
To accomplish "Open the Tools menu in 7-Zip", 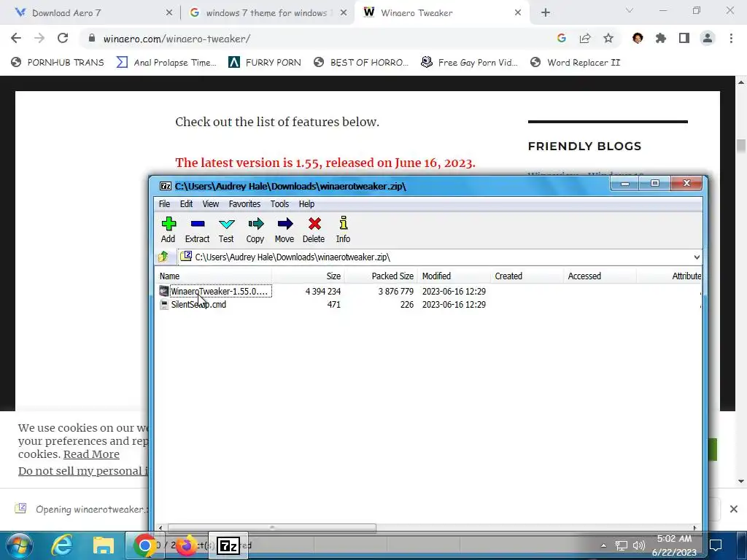I will (279, 204).
